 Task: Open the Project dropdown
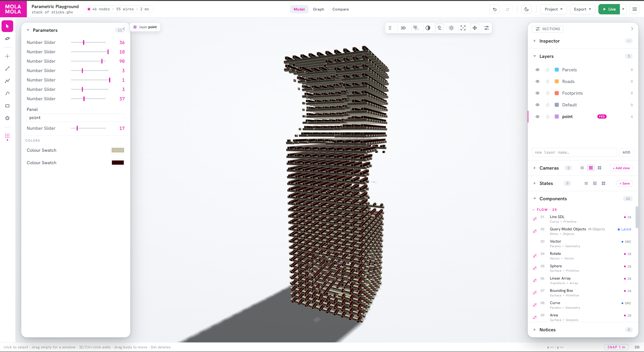[553, 9]
